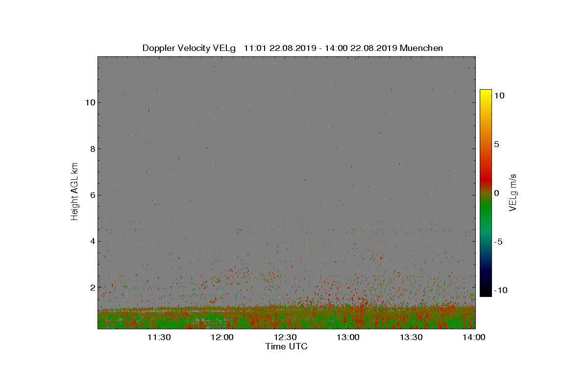Click the colorbar value 0 label

[x=496, y=193]
